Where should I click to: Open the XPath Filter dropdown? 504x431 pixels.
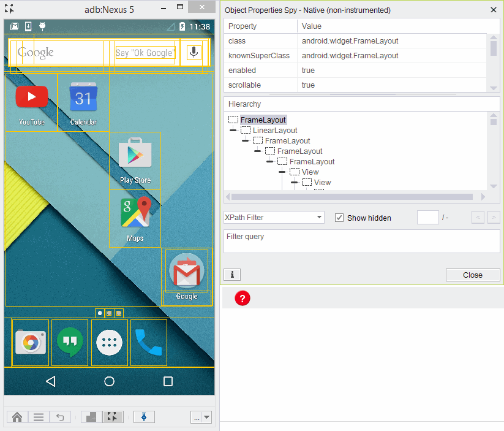pyautogui.click(x=274, y=218)
